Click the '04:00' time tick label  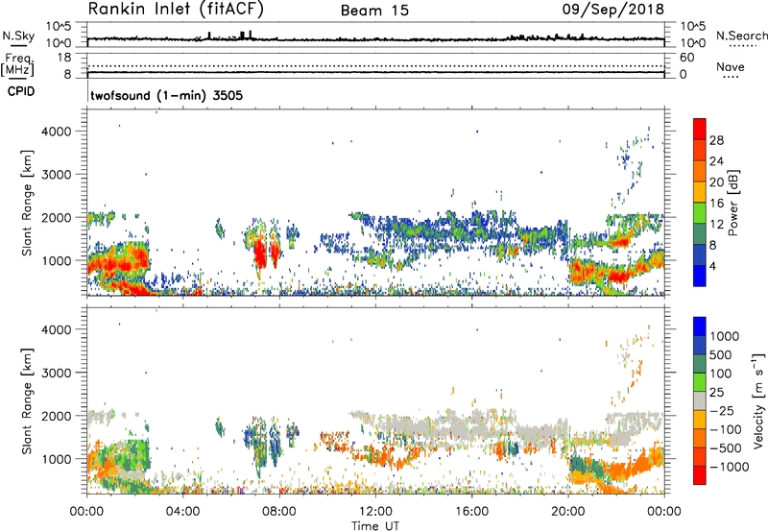tap(183, 512)
